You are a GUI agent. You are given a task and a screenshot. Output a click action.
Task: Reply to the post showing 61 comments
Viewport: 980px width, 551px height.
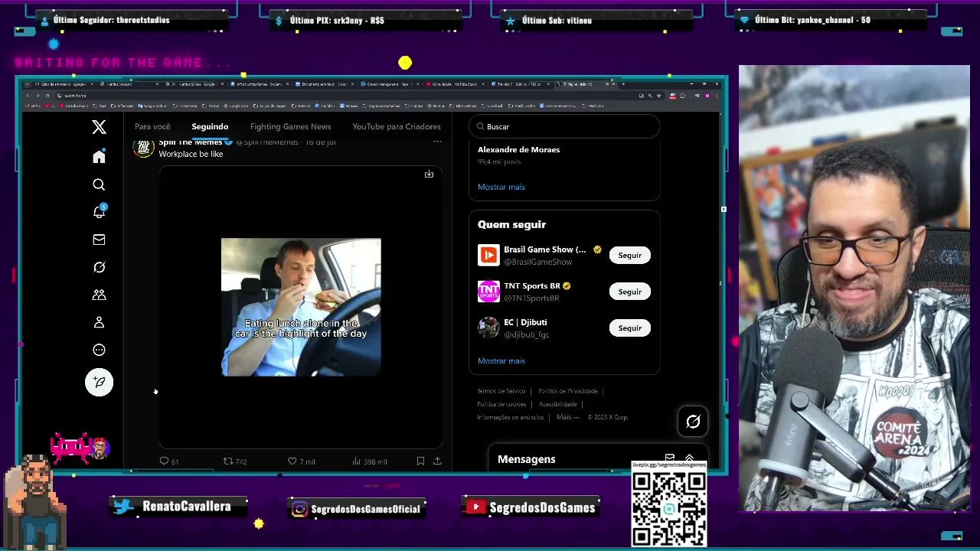168,461
